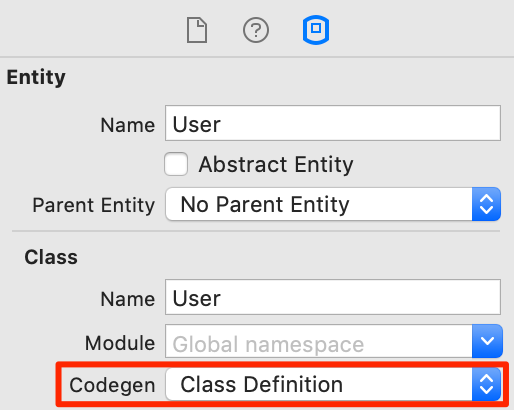Viewport: 514px width, 410px height.
Task: Click the Name label under Entity
Action: (128, 125)
